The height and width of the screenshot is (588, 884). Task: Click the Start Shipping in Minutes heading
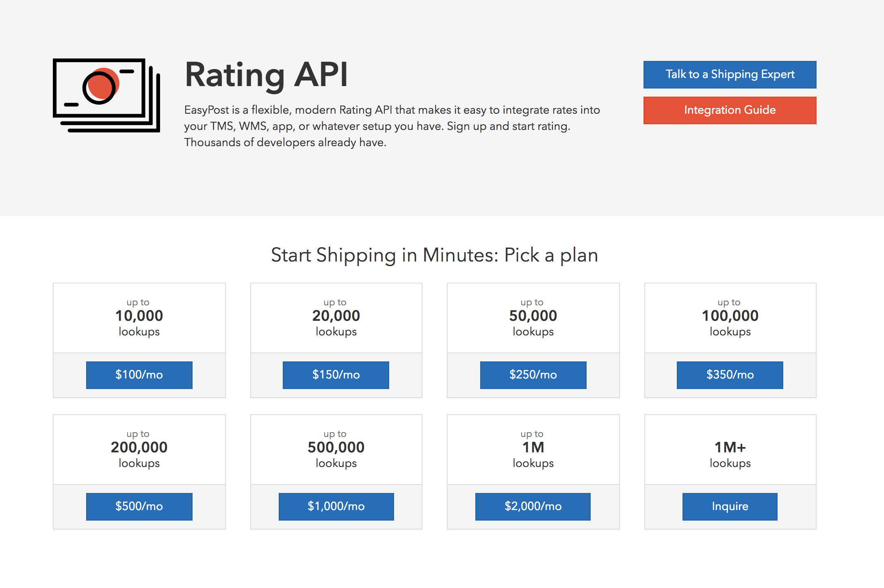pyautogui.click(x=434, y=255)
